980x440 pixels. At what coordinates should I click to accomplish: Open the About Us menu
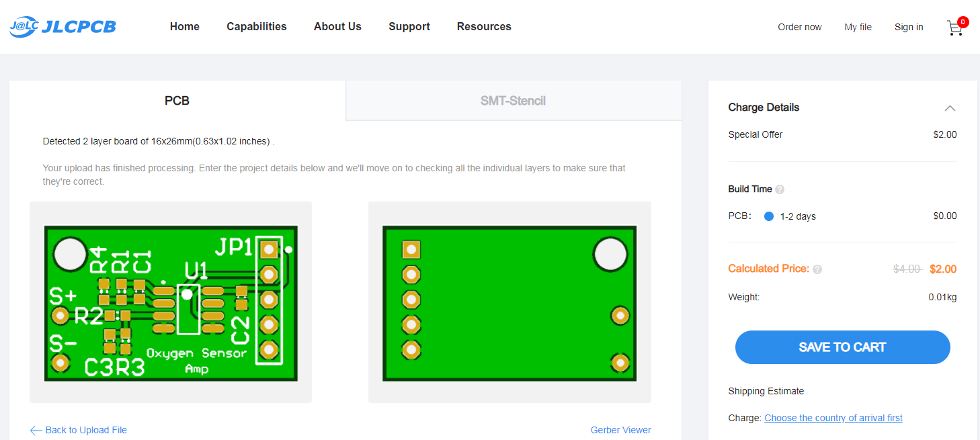[x=337, y=27]
